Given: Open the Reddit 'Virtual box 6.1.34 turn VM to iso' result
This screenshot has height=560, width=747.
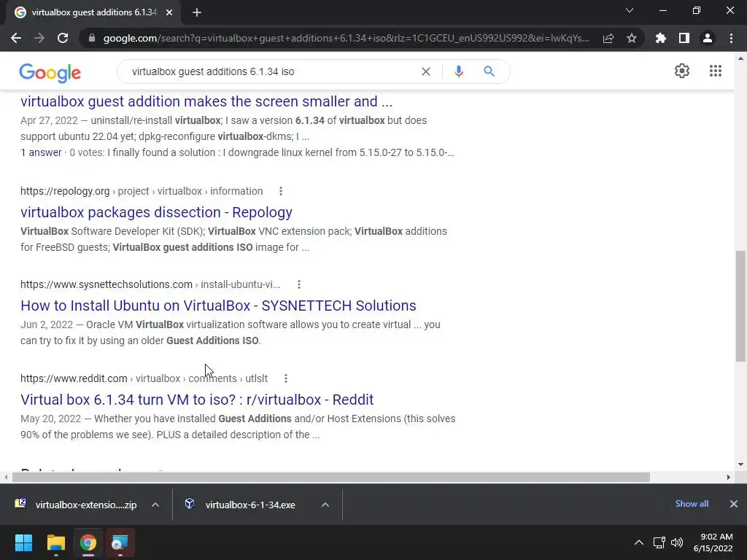Looking at the screenshot, I should coord(197,400).
